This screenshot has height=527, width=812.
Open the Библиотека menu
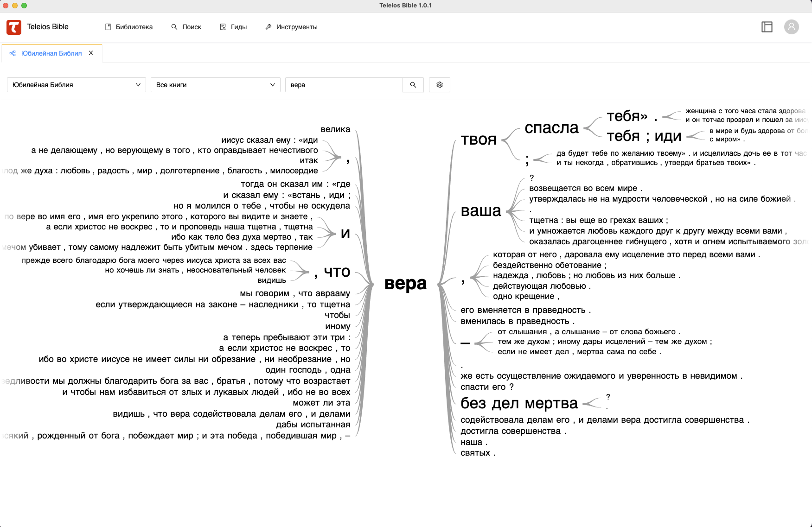tap(129, 27)
